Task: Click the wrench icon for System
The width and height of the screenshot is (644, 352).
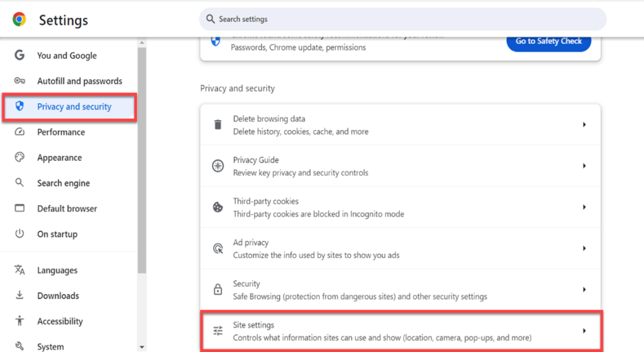Action: point(19,346)
